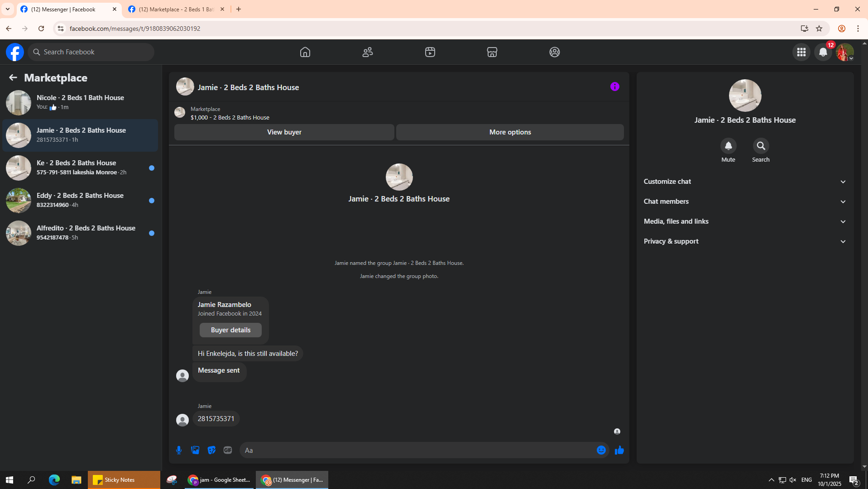The width and height of the screenshot is (868, 489).
Task: Open Chrome profile icon
Action: click(842, 29)
